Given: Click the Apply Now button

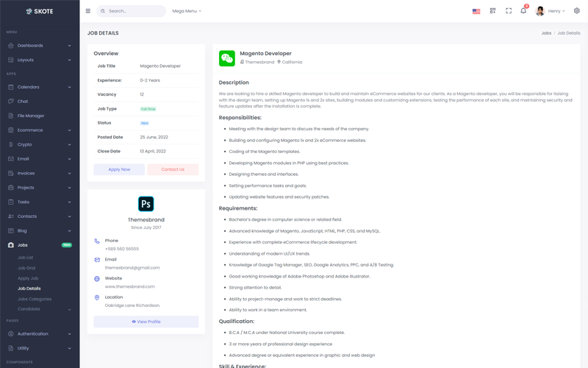Looking at the screenshot, I should coord(119,169).
